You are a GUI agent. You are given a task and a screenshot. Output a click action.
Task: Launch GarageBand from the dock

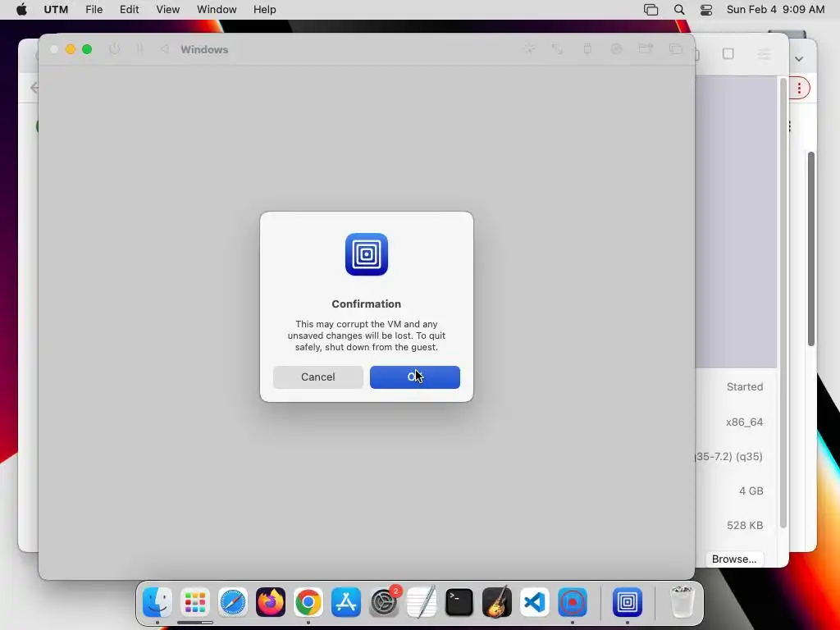(x=497, y=602)
